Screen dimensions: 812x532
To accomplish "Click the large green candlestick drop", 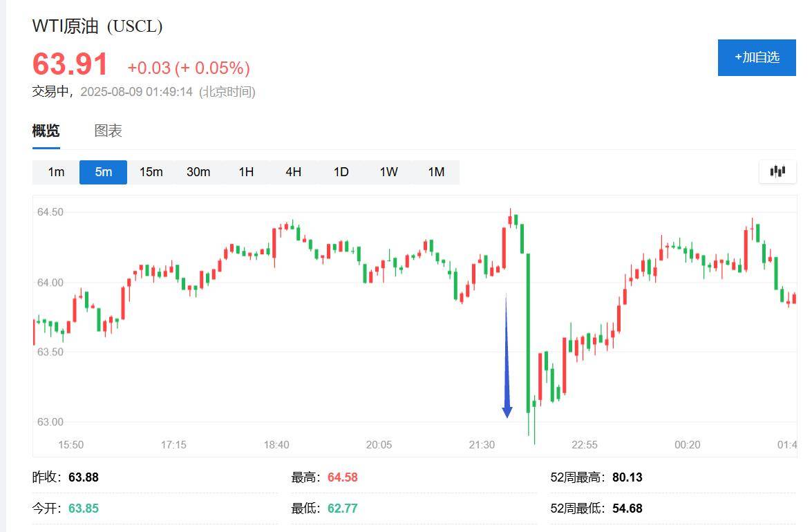I will coord(528,332).
